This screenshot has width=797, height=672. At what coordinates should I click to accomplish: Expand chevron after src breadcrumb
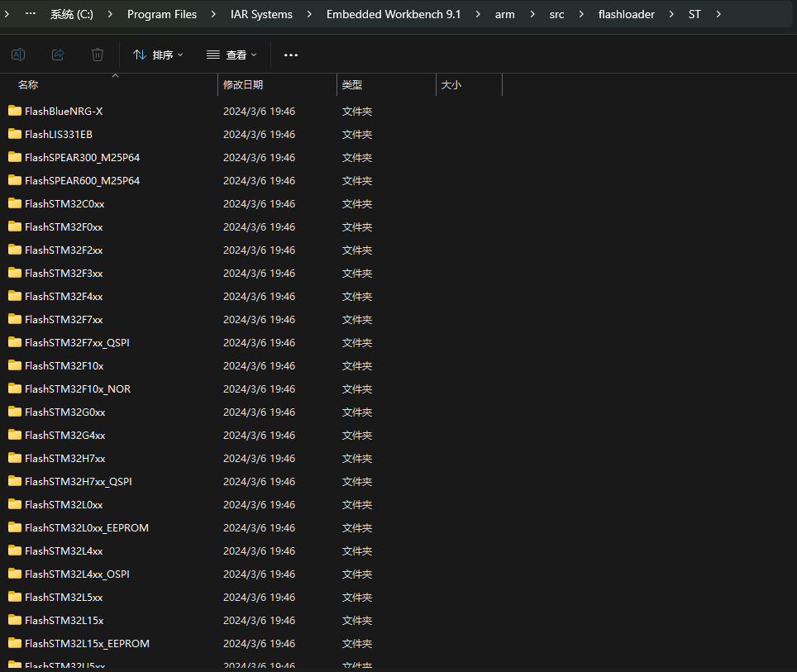click(x=581, y=14)
